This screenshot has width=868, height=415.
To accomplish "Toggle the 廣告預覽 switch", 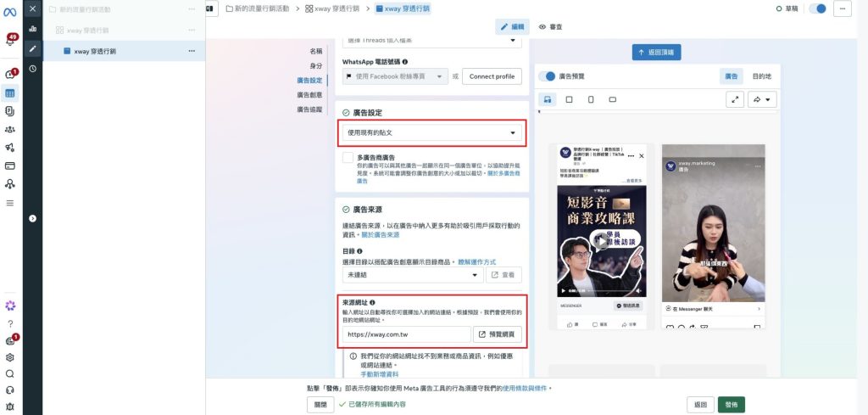I will (547, 76).
